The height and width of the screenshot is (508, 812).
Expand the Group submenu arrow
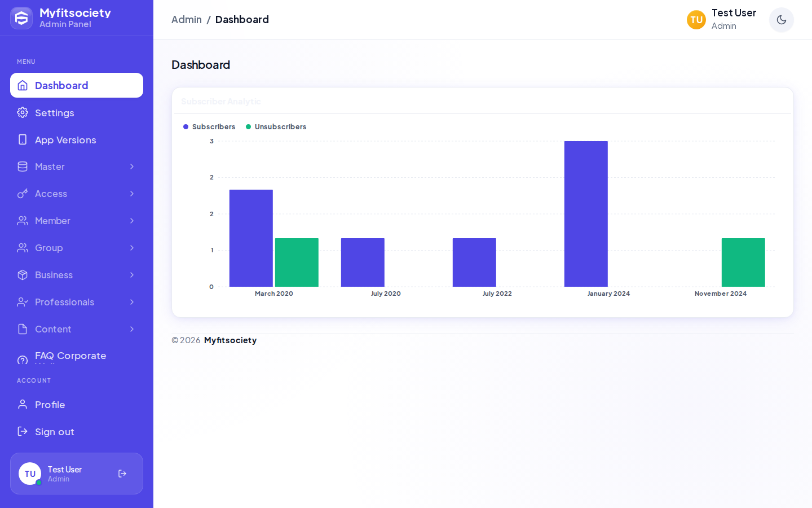click(132, 248)
